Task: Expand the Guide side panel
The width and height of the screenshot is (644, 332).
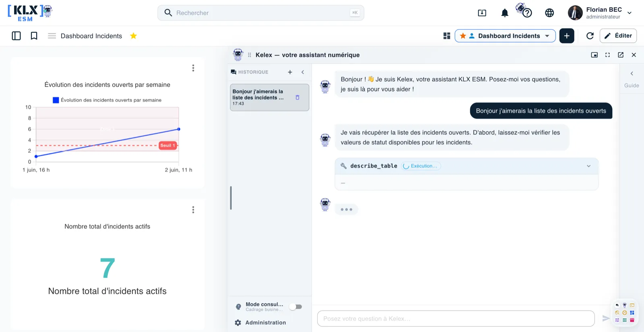Action: click(632, 73)
